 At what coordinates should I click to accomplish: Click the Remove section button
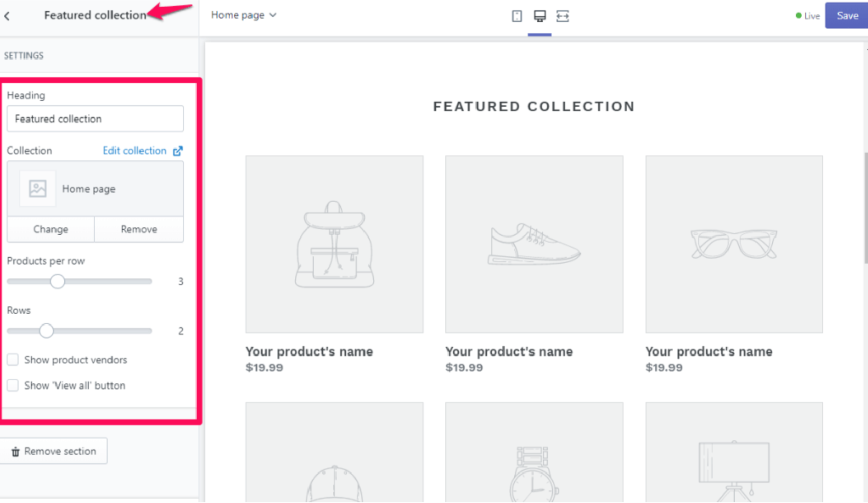pyautogui.click(x=54, y=451)
